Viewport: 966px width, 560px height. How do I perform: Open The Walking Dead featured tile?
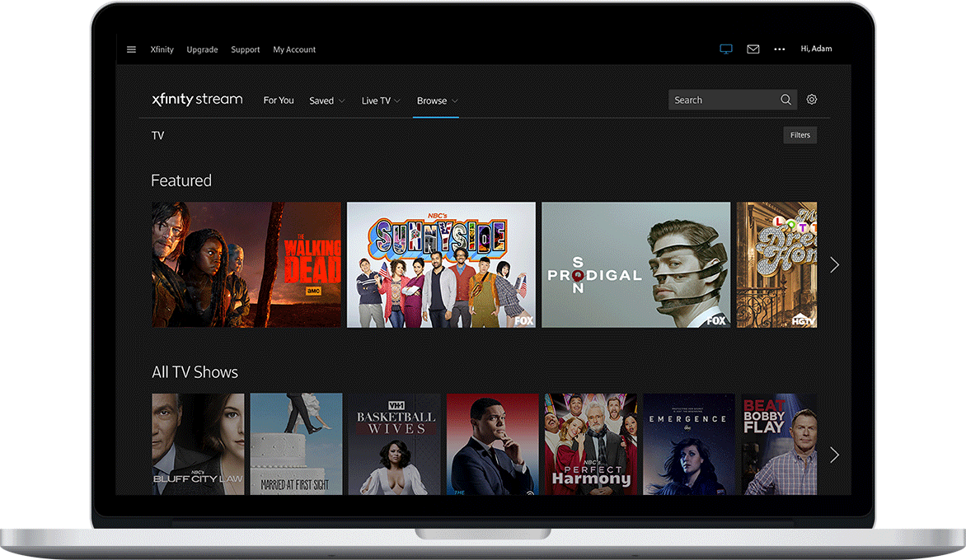click(246, 264)
